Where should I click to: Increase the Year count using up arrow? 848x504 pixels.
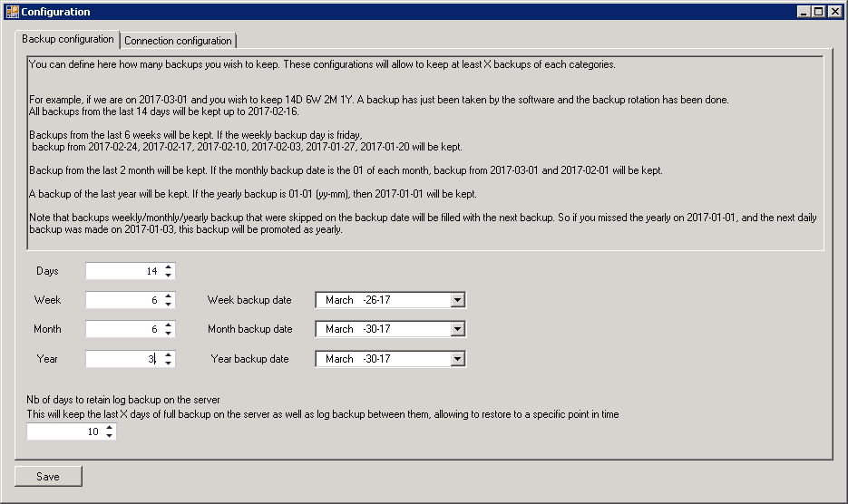(168, 354)
